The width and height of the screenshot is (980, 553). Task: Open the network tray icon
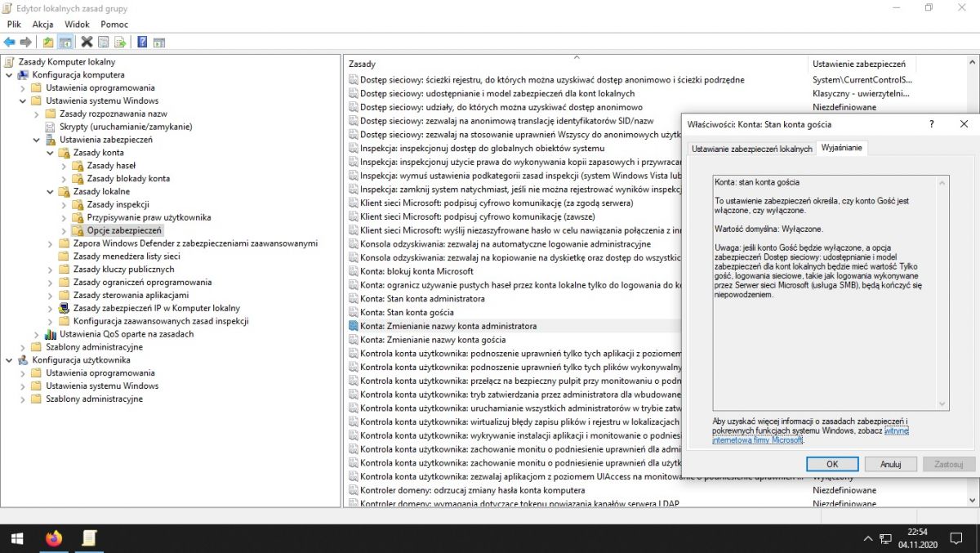click(885, 539)
